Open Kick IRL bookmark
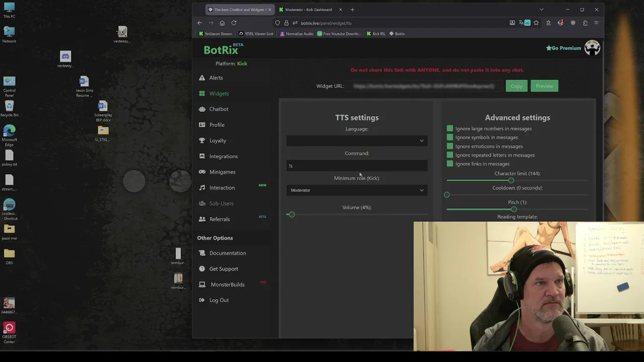The width and height of the screenshot is (644, 362). 376,34
